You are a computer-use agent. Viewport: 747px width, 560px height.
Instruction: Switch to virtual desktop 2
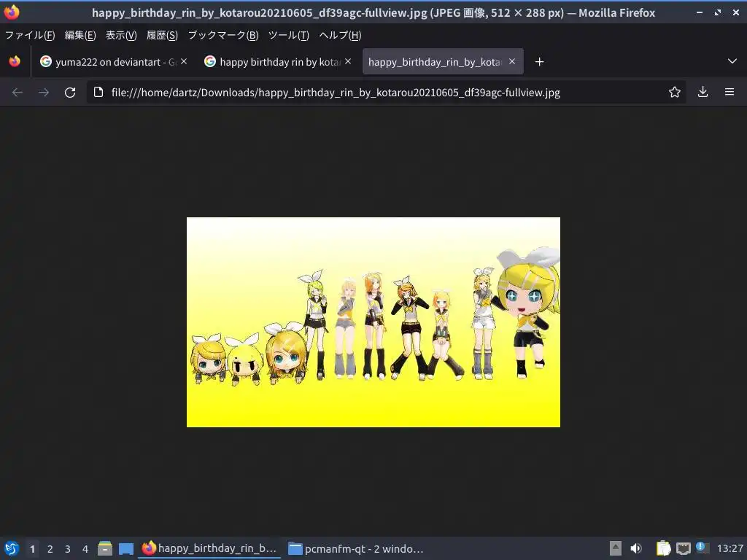click(x=50, y=549)
